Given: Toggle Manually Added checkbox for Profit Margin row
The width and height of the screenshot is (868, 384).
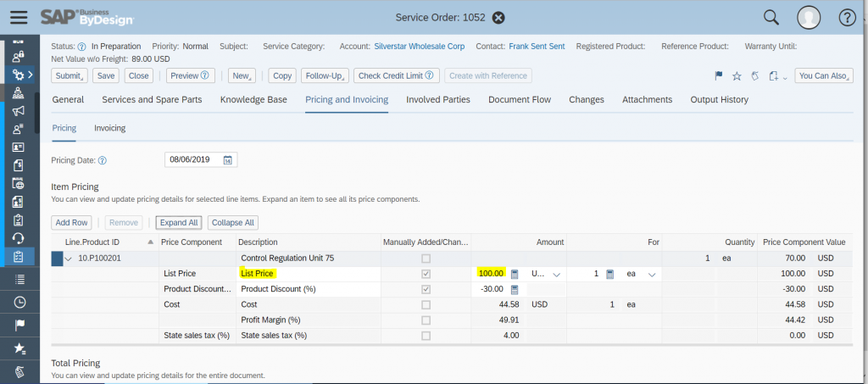Looking at the screenshot, I should pyautogui.click(x=426, y=320).
